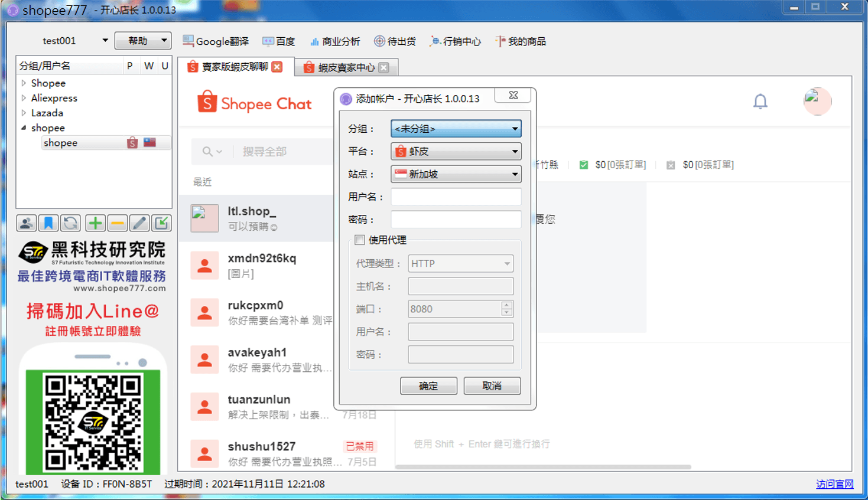This screenshot has width=868, height=500.
Task: Click the pencil edit account button
Action: [139, 223]
